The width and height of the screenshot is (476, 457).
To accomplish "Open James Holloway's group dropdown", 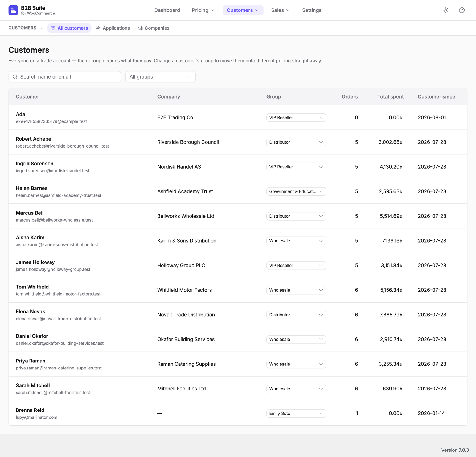I will (x=296, y=266).
